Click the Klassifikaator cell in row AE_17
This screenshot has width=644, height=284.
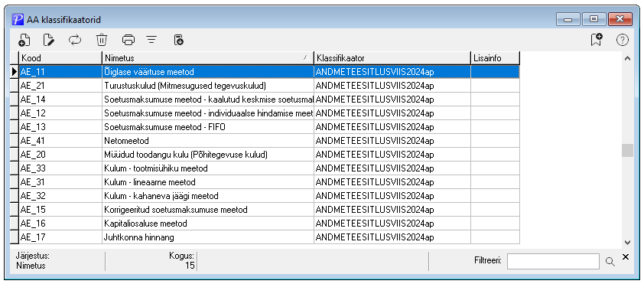(x=392, y=237)
